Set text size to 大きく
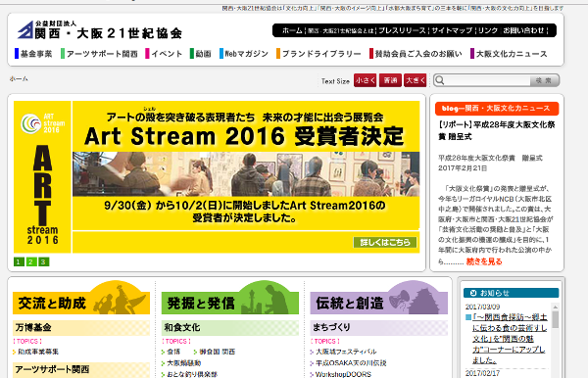This screenshot has height=378, width=588. pos(416,80)
